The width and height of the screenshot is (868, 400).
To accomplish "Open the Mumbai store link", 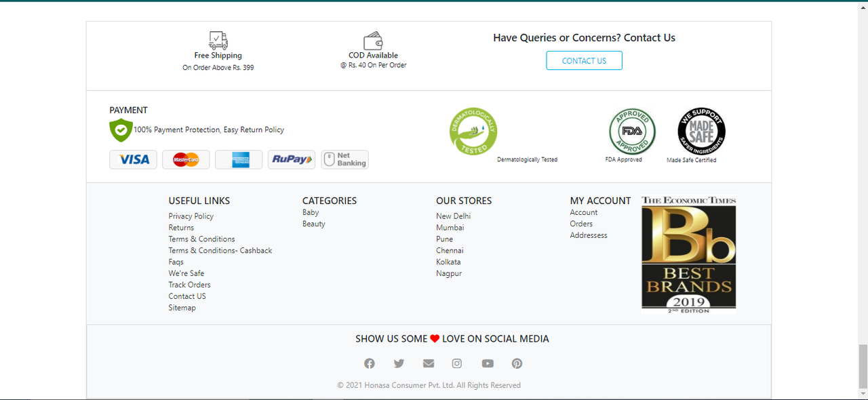I will pyautogui.click(x=450, y=228).
